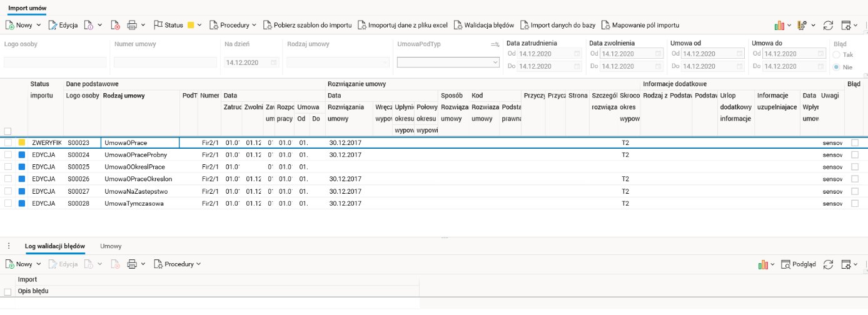The image size is (868, 315).
Task: Click the bar chart icon in top toolbar
Action: point(779,25)
